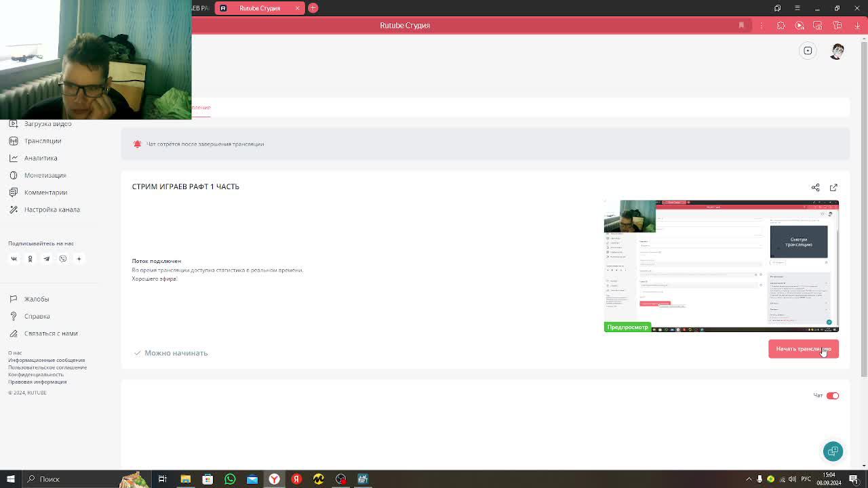Screen dimensions: 868x488
Task: Open Трансляции in the sidebar
Action: pyautogui.click(x=35, y=141)
